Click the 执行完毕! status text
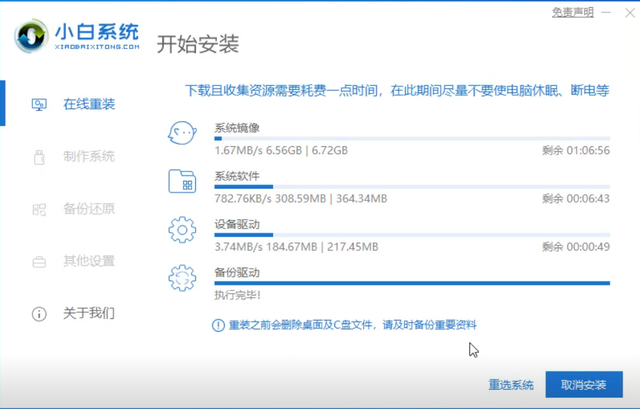Screen dimensions: 640x409 238,295
